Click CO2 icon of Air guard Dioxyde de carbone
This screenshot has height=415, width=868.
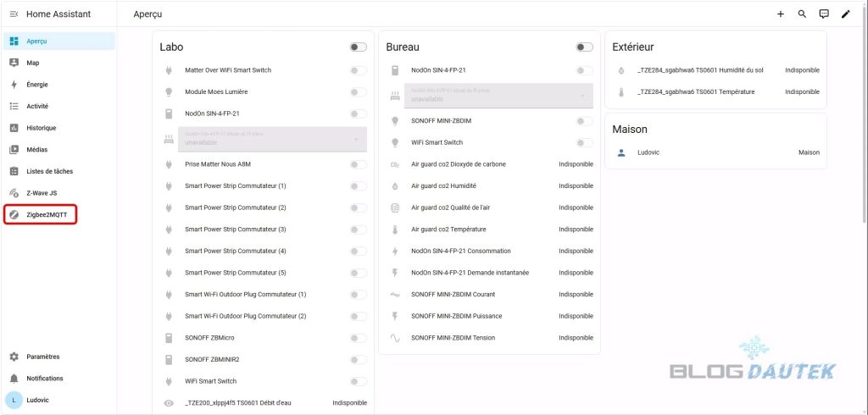[395, 164]
